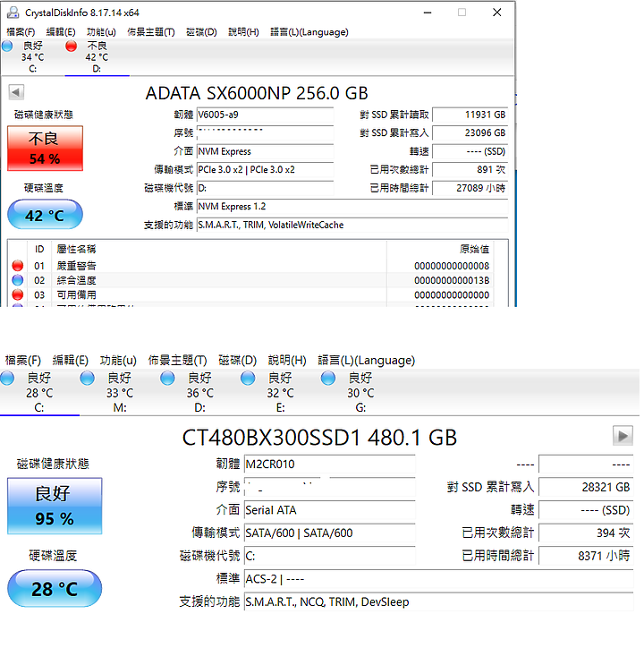
Task: Click total host reads value 11931 GB
Action: coord(470,115)
